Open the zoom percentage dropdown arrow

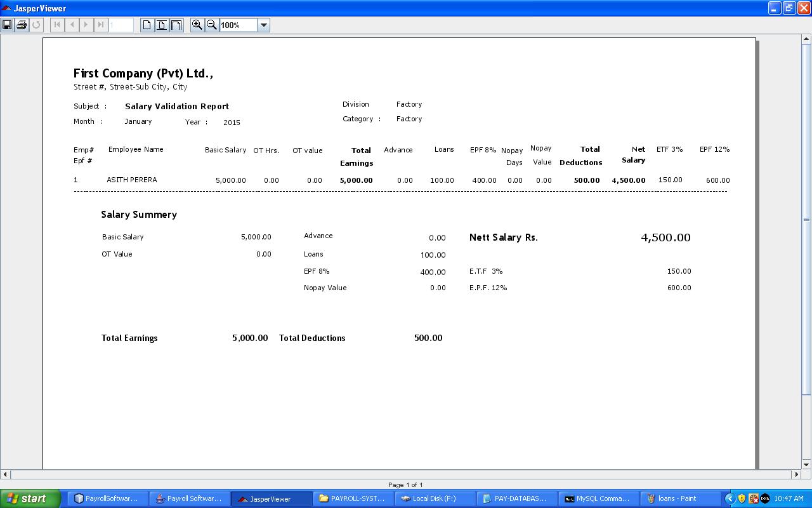point(265,25)
